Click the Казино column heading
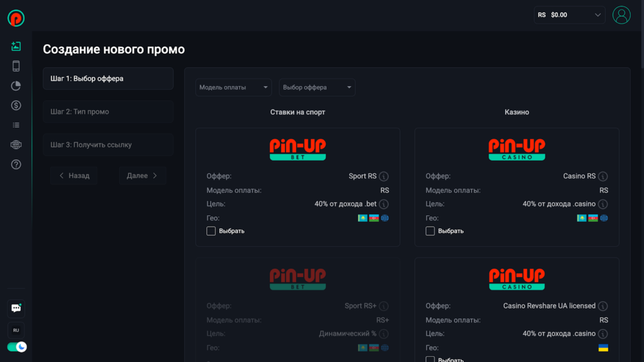 [x=517, y=112]
